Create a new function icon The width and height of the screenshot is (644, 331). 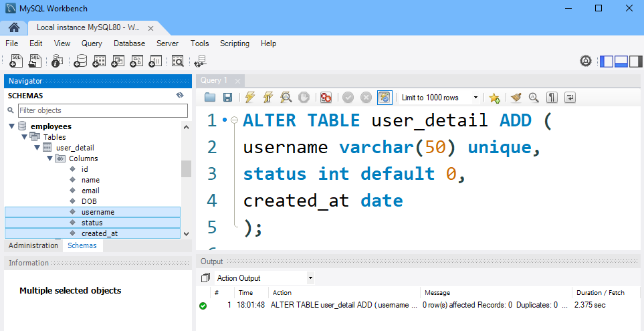point(155,61)
